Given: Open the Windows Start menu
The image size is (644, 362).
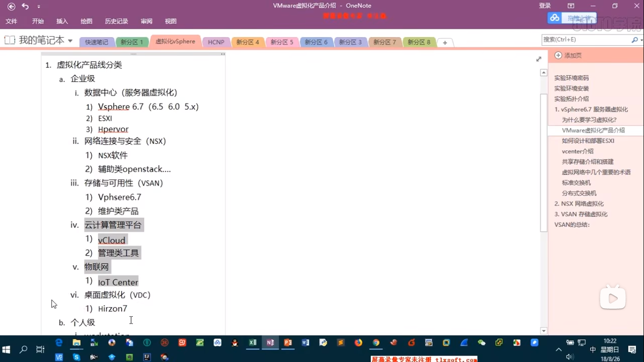Looking at the screenshot, I should [x=6, y=349].
